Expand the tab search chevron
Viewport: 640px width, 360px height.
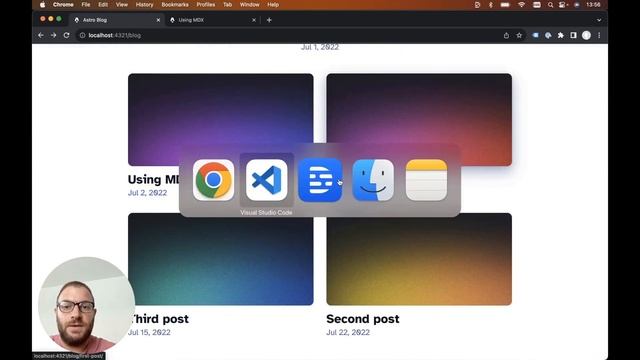pos(599,20)
